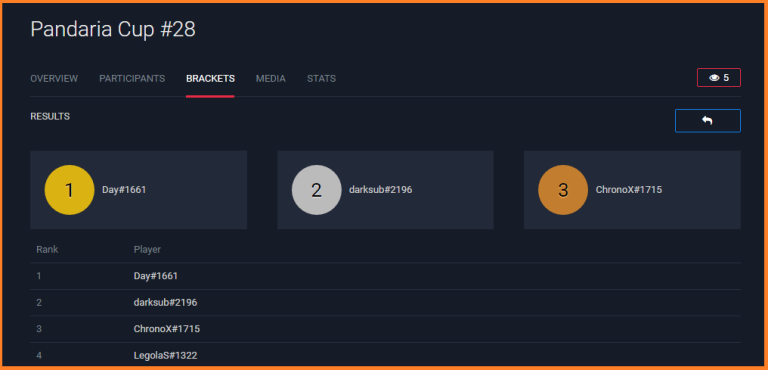Select the Brackets tab
Screen dimensions: 768x370
pos(210,78)
